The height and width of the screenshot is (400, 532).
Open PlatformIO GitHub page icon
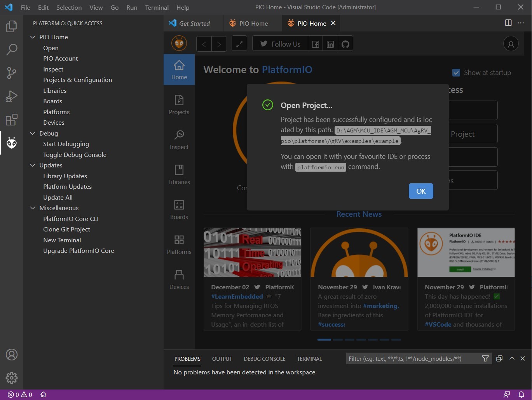pos(345,44)
